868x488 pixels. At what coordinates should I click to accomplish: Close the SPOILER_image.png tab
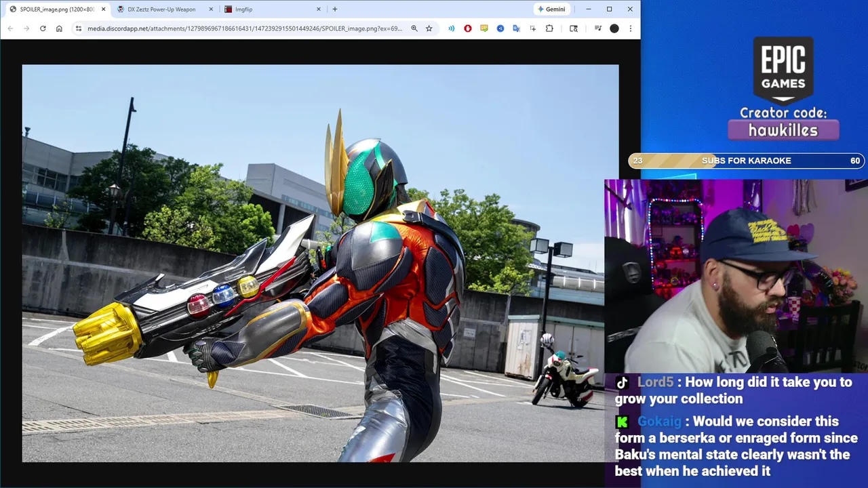pos(104,9)
